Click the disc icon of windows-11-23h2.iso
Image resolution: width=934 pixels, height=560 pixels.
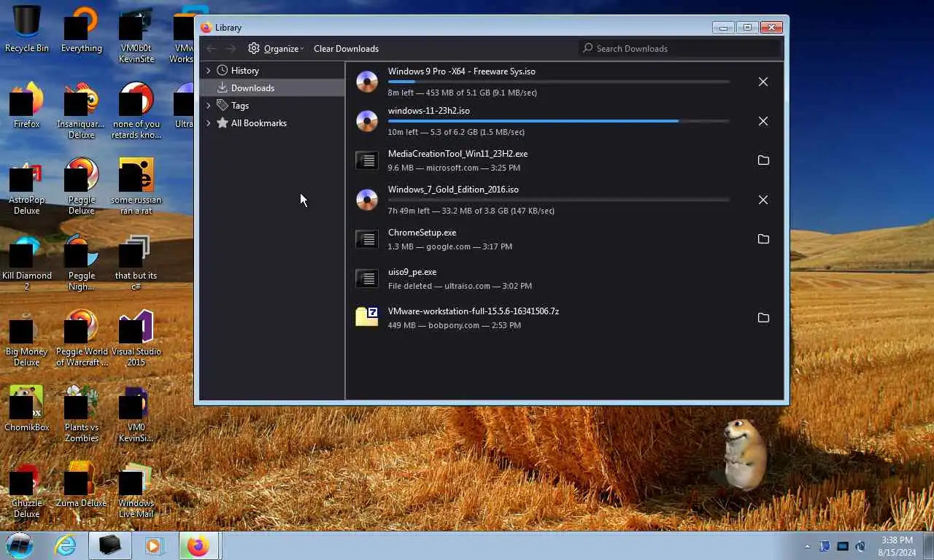click(x=367, y=121)
